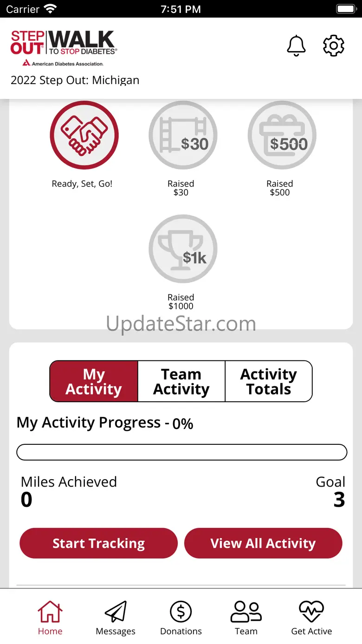Tap the Step Out Walk logo
Screen dimensions: 362x644
(64, 48)
